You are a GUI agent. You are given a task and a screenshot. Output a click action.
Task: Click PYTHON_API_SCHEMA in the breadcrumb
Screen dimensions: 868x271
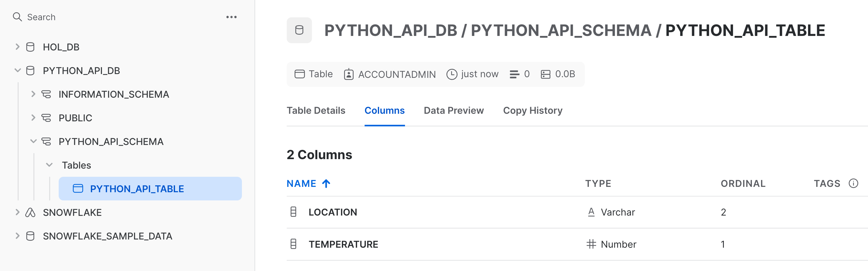pos(561,31)
